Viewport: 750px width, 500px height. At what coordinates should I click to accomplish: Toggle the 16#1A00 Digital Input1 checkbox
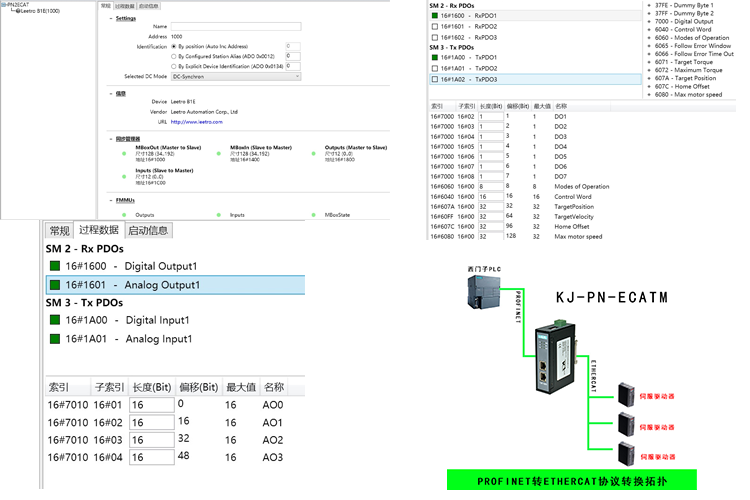click(55, 320)
